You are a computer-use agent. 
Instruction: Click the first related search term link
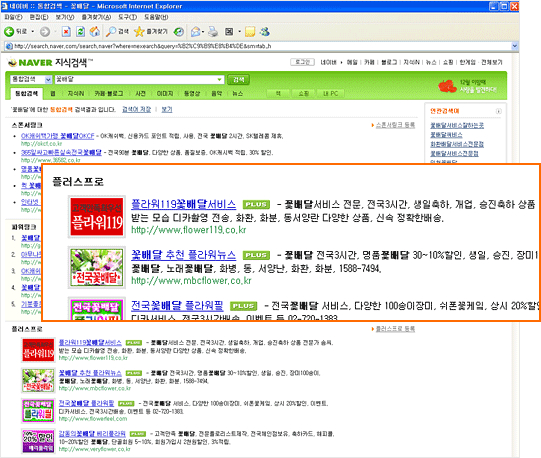pyautogui.click(x=457, y=126)
